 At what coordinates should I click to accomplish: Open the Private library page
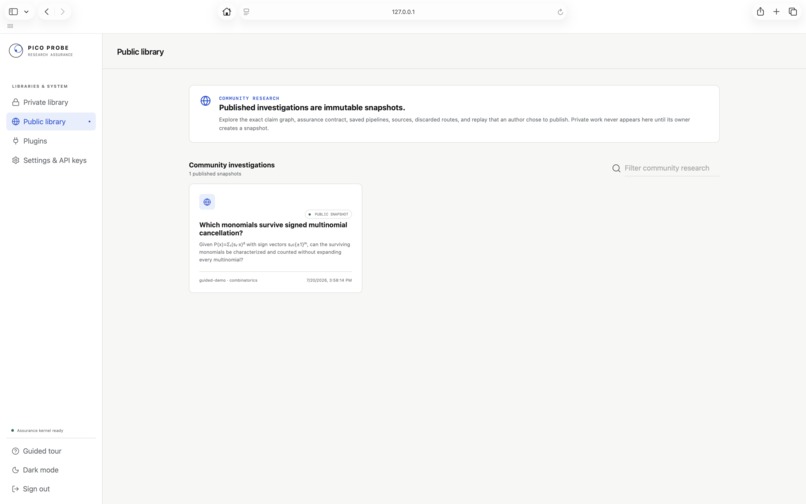pos(51,102)
